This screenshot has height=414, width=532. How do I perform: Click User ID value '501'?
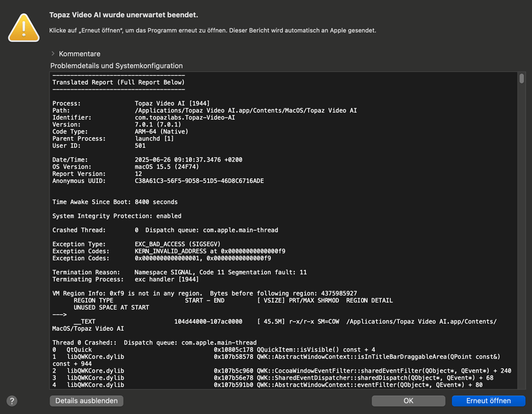140,146
